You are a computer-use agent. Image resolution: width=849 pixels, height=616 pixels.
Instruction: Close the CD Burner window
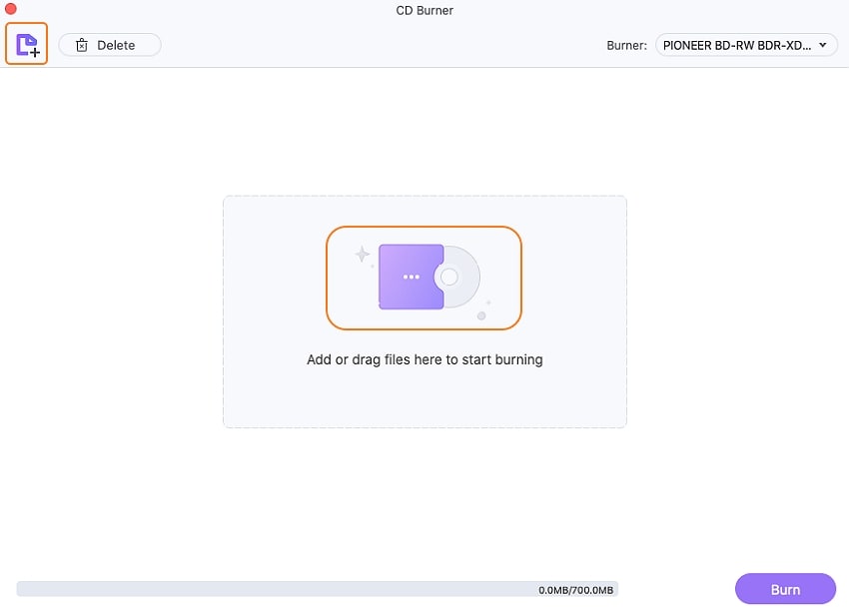click(10, 9)
